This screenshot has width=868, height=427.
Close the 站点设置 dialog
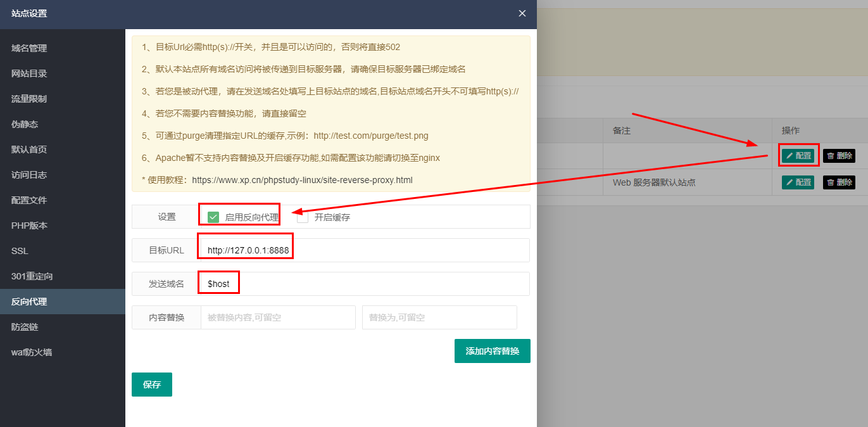[x=522, y=13]
